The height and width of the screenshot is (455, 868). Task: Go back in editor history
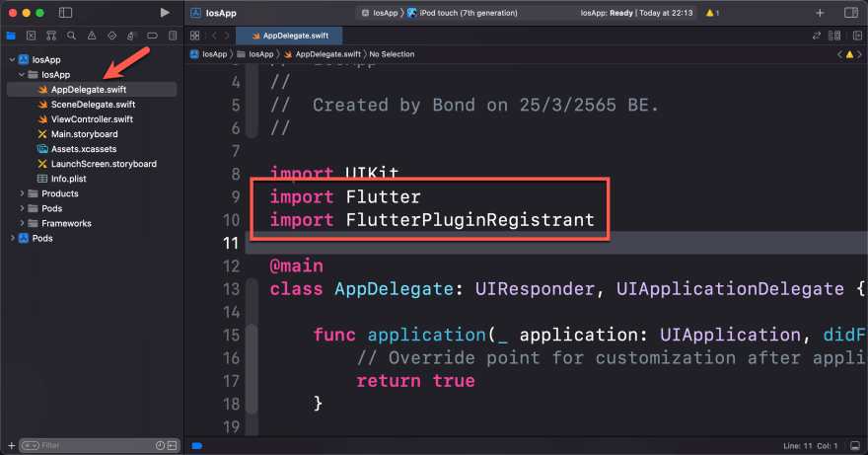click(214, 36)
